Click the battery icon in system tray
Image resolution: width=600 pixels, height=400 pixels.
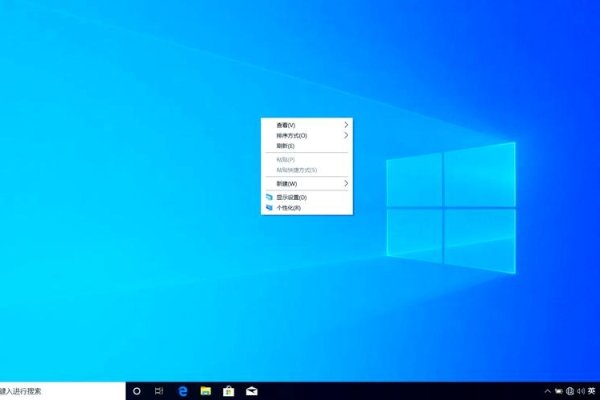pos(559,391)
